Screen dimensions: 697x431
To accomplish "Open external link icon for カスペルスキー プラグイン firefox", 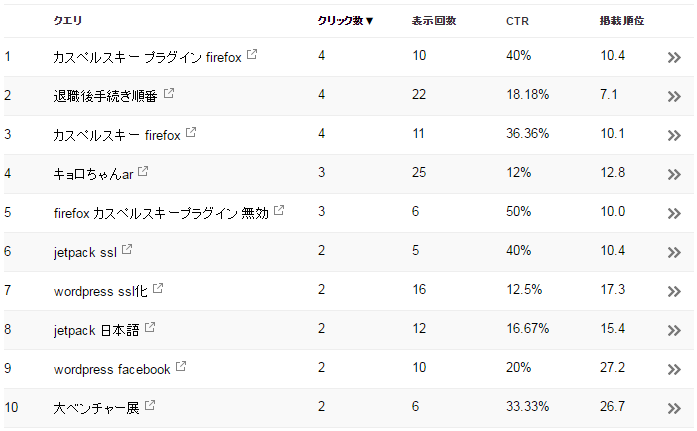I will click(252, 54).
